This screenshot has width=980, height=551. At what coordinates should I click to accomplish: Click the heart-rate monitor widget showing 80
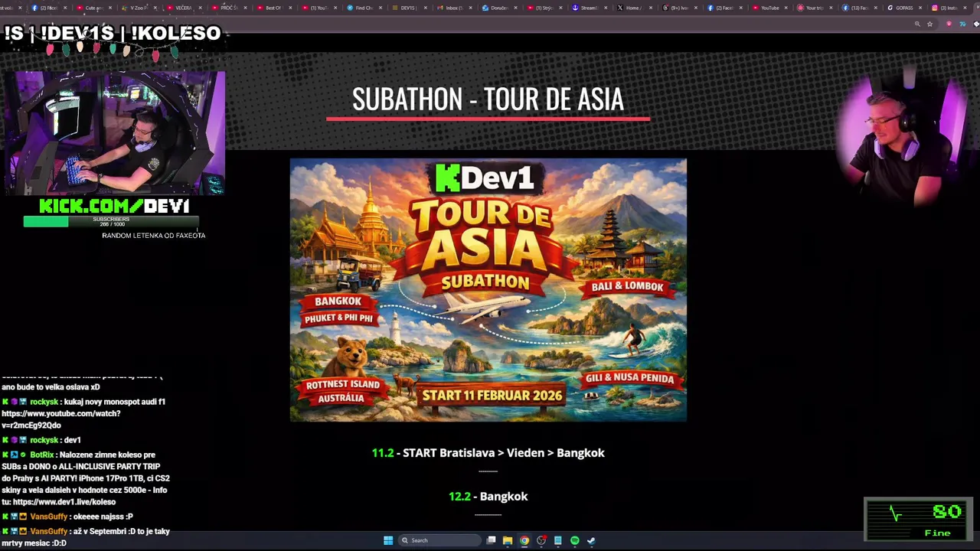point(919,519)
